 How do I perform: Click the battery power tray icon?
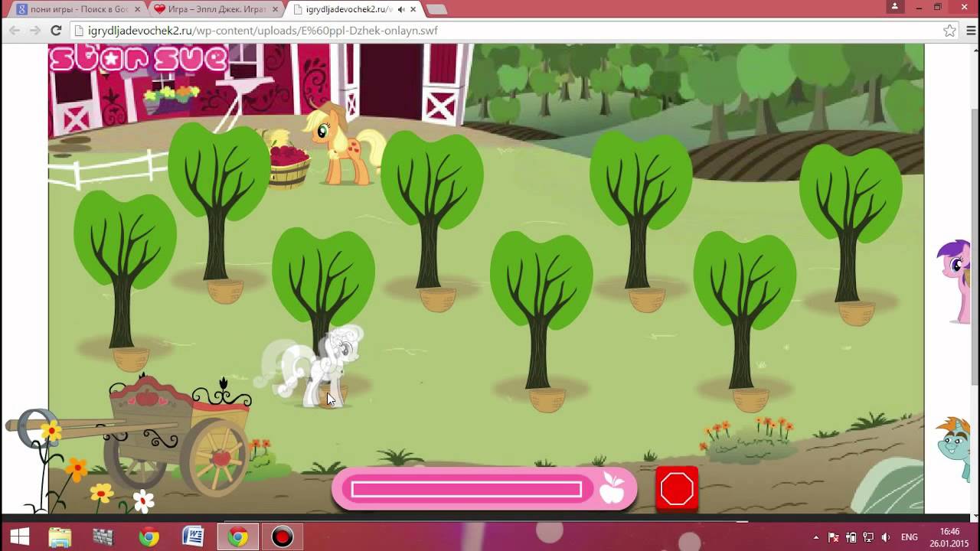click(851, 537)
